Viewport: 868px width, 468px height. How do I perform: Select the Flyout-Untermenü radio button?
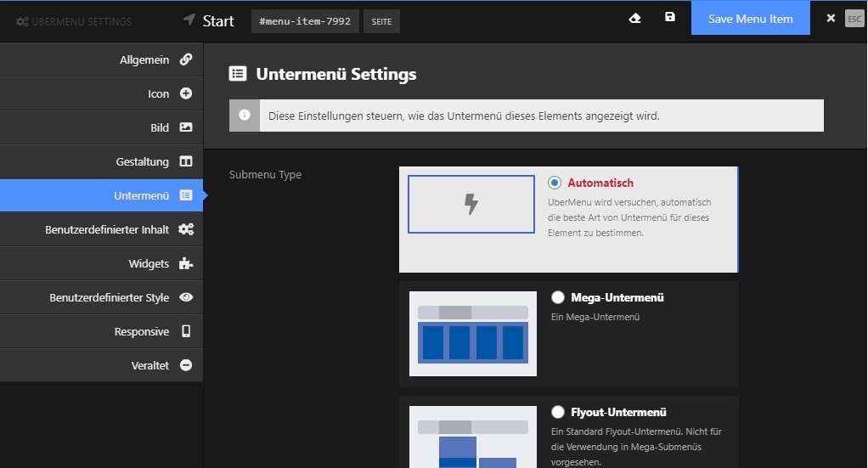coord(558,412)
